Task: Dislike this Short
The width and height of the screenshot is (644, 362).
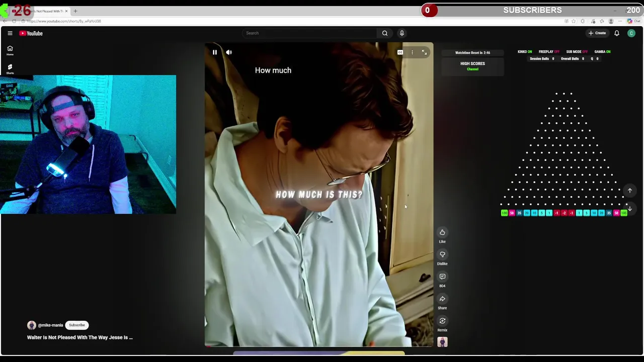Action: click(442, 254)
